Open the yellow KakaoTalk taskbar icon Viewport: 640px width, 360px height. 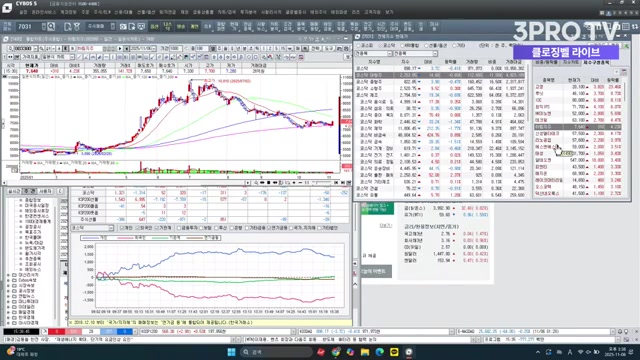394,352
